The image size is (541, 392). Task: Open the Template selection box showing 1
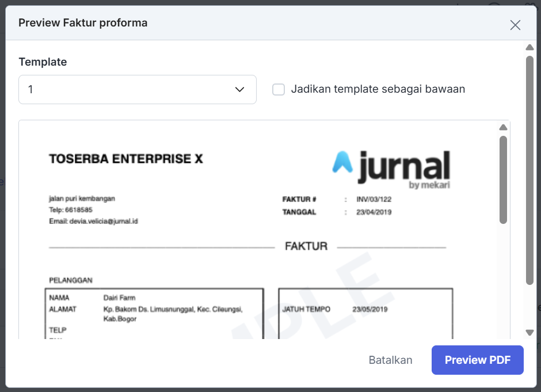(x=137, y=89)
